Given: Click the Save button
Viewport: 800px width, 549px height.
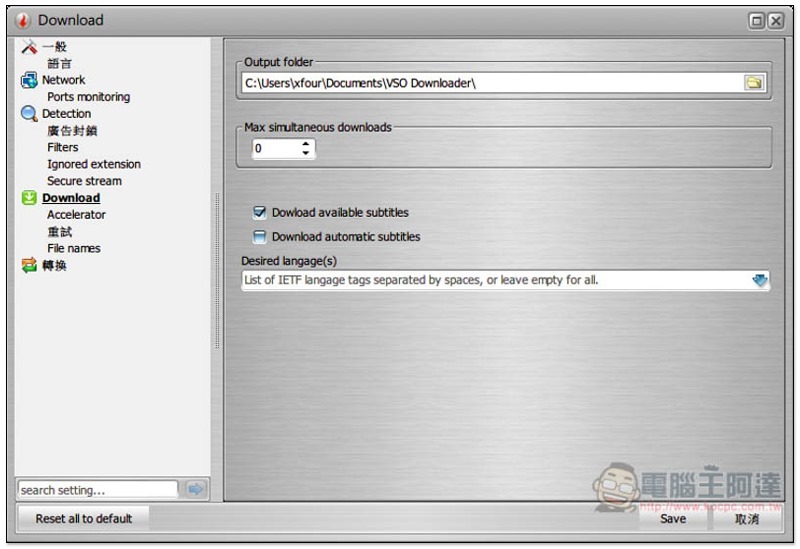Looking at the screenshot, I should (673, 519).
